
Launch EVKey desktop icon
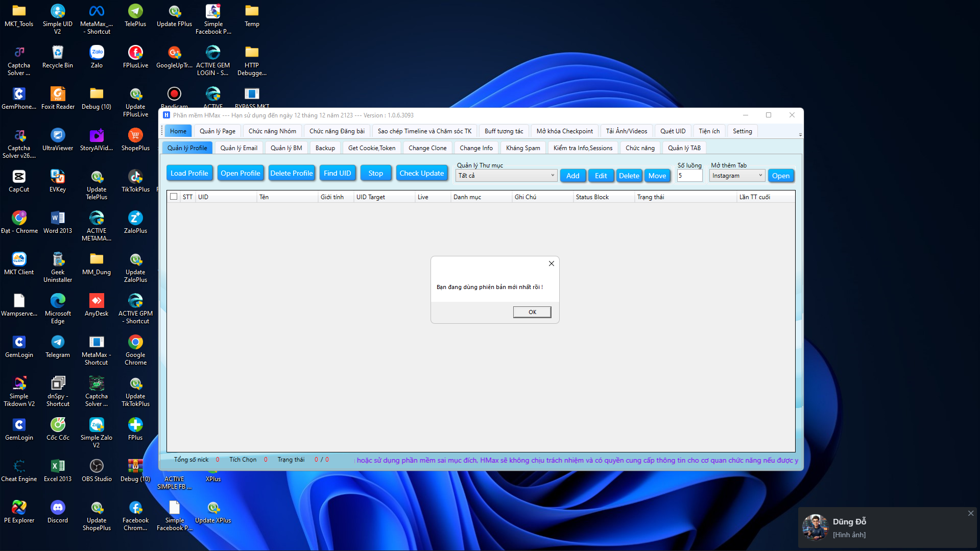click(x=58, y=181)
